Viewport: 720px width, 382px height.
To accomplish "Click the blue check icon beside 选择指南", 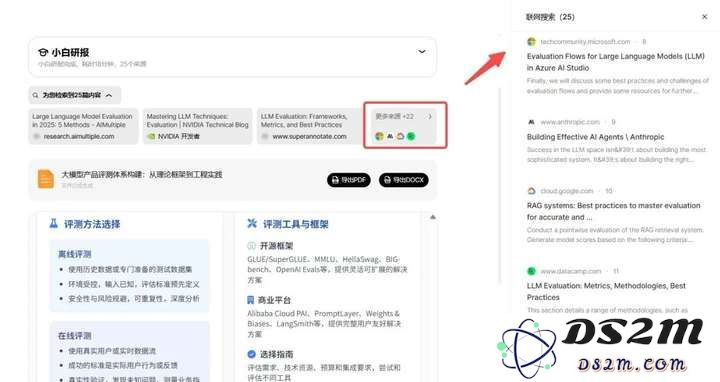I will 251,354.
